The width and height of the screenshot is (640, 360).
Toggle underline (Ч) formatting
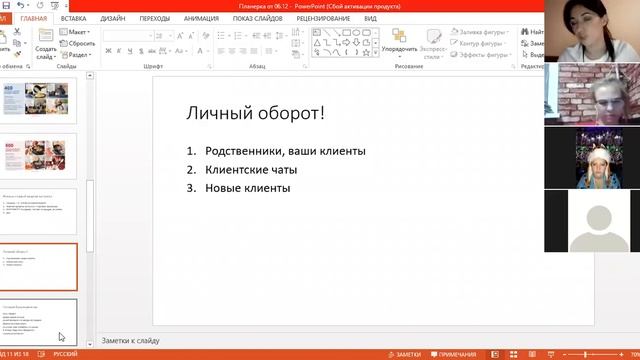pos(130,51)
